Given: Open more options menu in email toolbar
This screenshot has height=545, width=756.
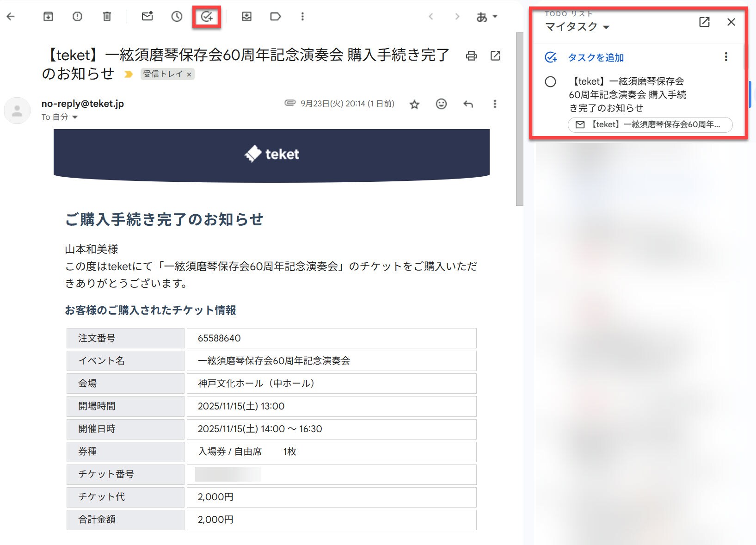Looking at the screenshot, I should (302, 17).
